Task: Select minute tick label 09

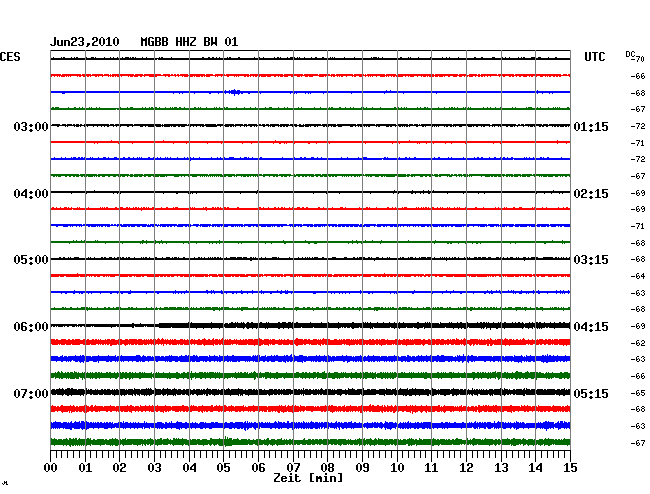Action: tap(362, 467)
